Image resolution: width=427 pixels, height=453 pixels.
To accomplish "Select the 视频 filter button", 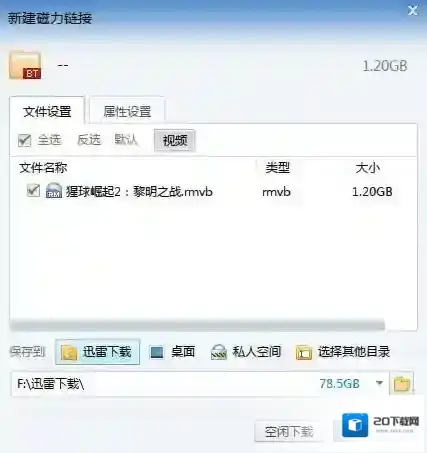I will (x=175, y=140).
